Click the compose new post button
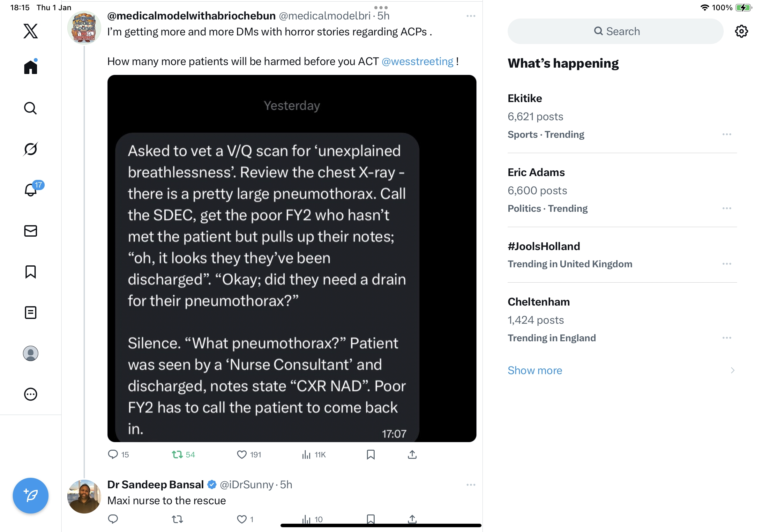762x532 pixels. (31, 495)
